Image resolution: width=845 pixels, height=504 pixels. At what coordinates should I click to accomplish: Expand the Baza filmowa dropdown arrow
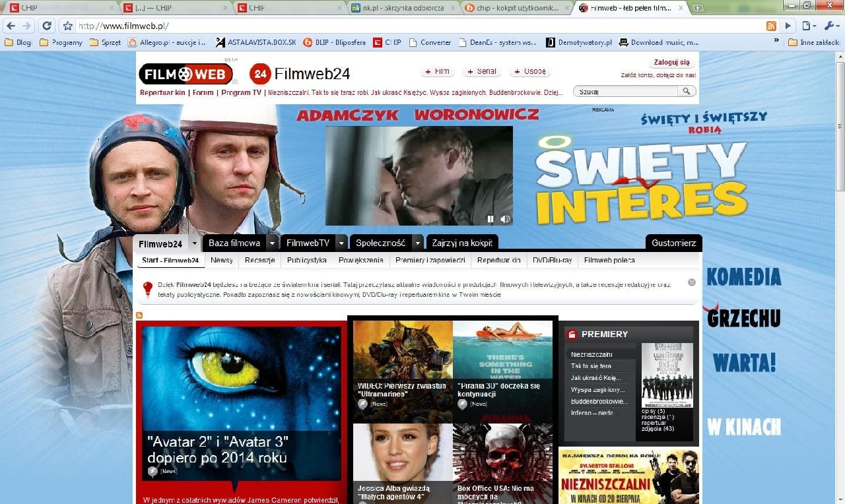click(273, 243)
